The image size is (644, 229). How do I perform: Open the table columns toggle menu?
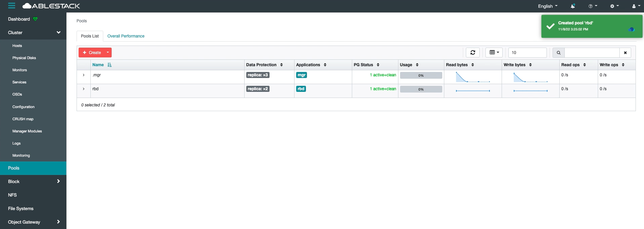(494, 52)
